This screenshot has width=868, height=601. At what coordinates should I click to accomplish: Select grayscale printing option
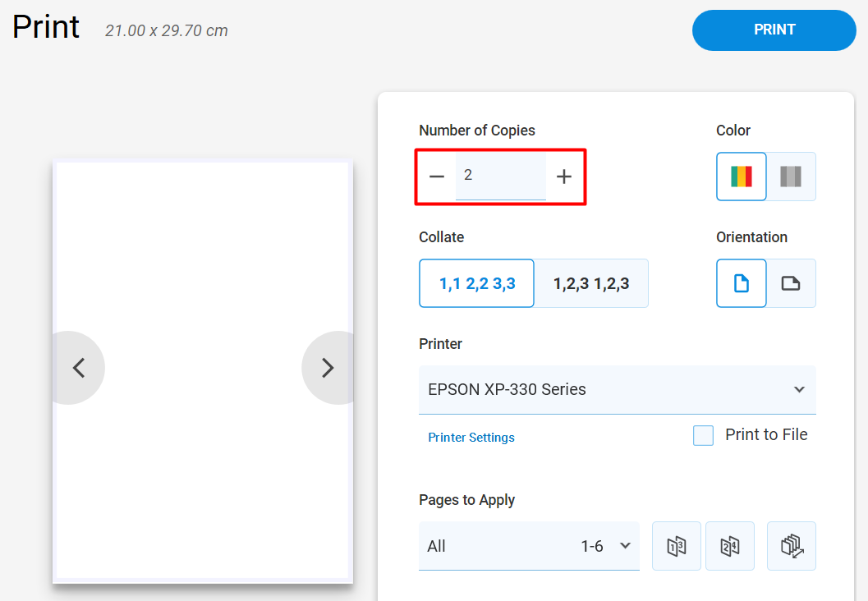pos(791,177)
